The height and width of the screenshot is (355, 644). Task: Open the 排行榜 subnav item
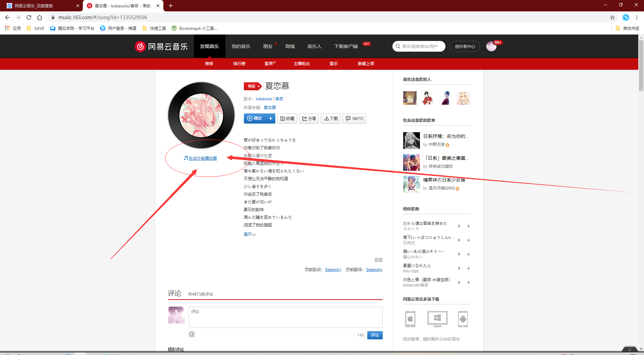239,63
